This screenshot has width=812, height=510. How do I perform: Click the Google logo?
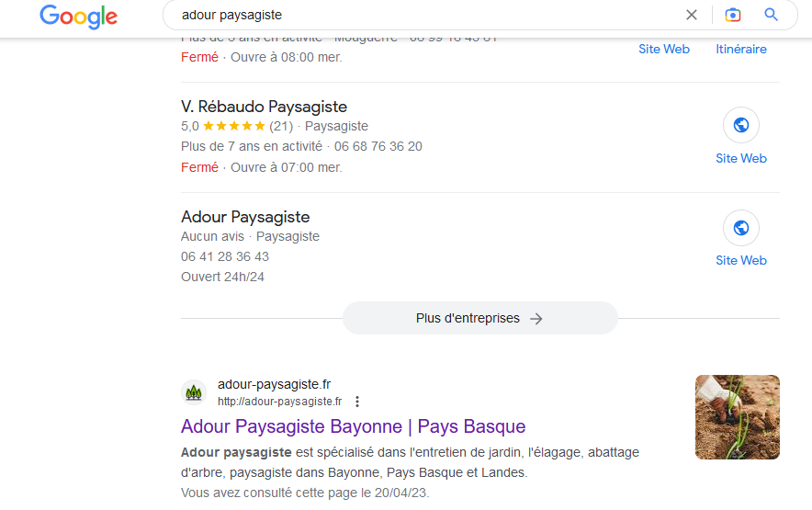click(78, 16)
